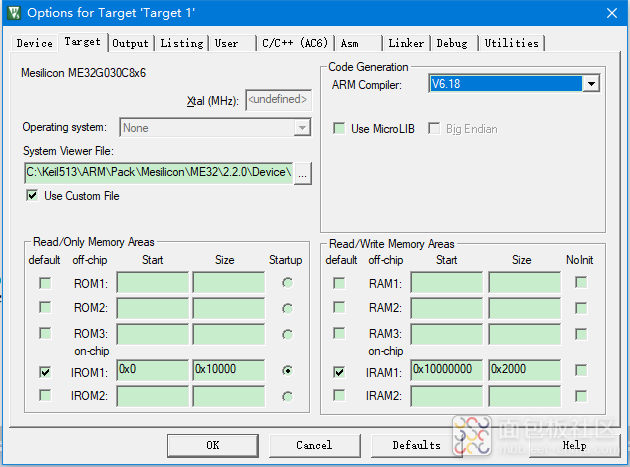Toggle the Big Endian checkbox
Screen dimensions: 630x467
click(x=434, y=129)
